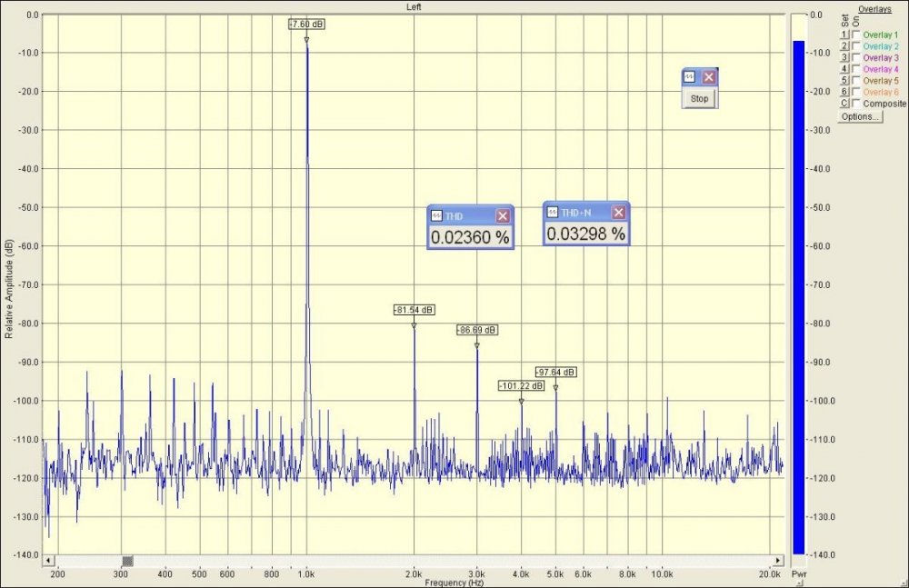Click the waveform icon on the THD window
The width and height of the screenshot is (909, 588).
437,216
